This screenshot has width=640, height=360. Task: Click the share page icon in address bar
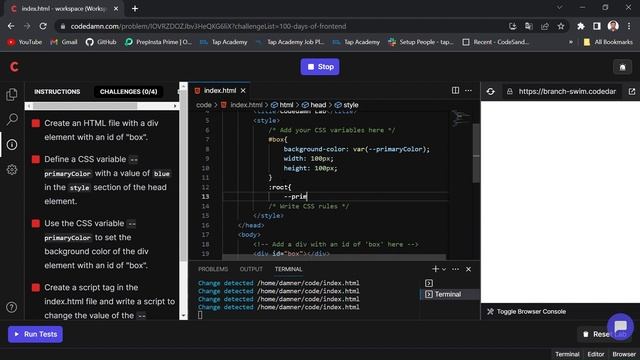tap(544, 26)
